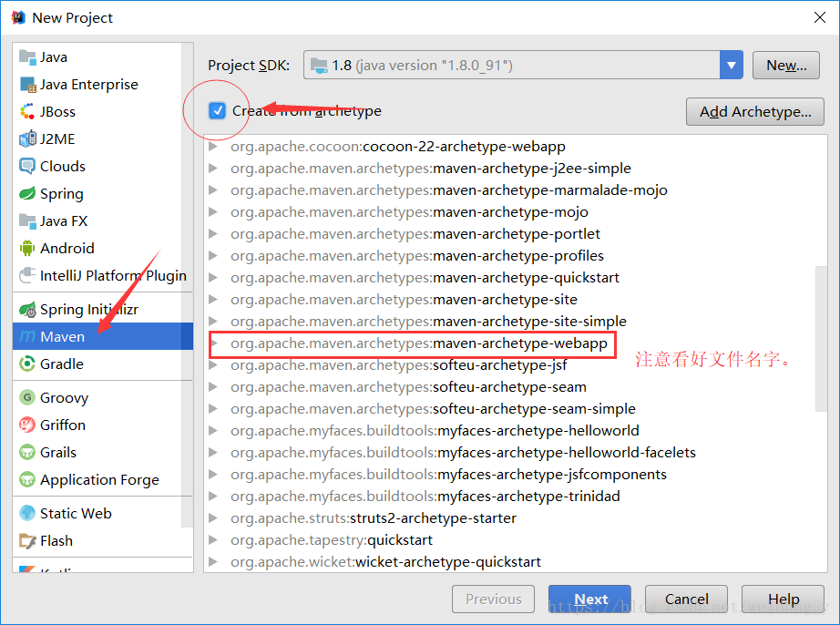The image size is (840, 625).
Task: Click the JBoss colorful icon
Action: pos(26,111)
